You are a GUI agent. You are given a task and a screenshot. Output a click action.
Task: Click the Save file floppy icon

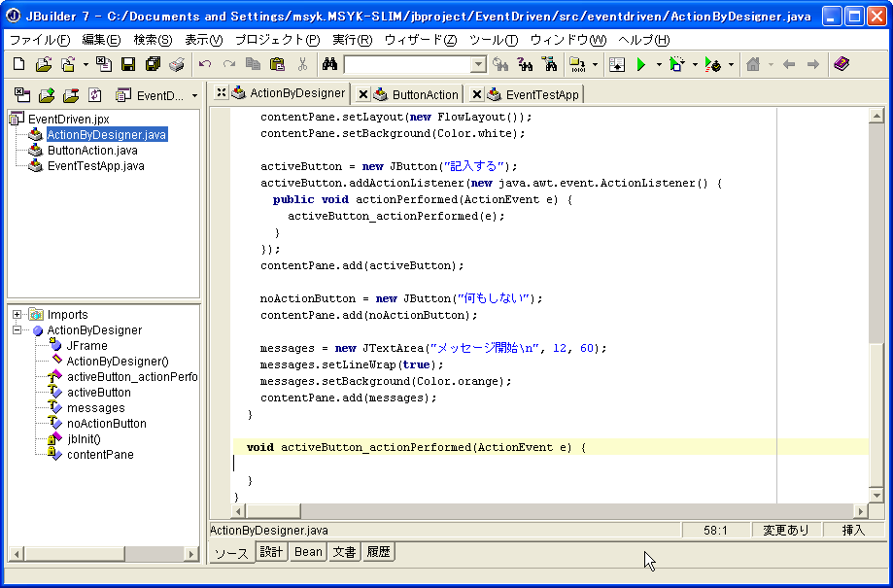click(x=128, y=64)
